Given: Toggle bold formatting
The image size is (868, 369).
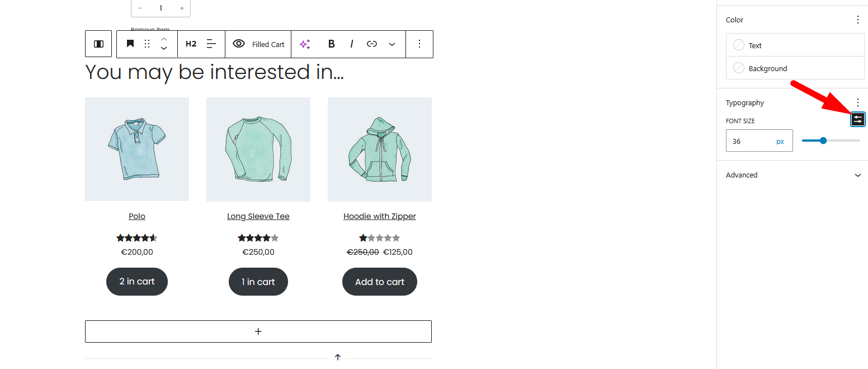Looking at the screenshot, I should point(331,44).
